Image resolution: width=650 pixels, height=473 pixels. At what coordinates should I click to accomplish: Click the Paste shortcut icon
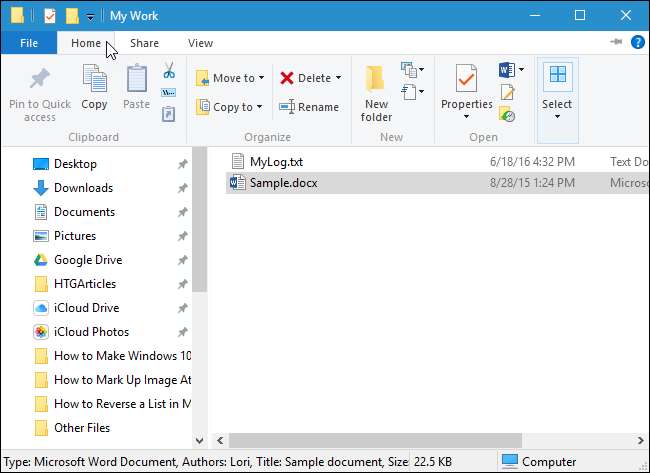click(168, 114)
